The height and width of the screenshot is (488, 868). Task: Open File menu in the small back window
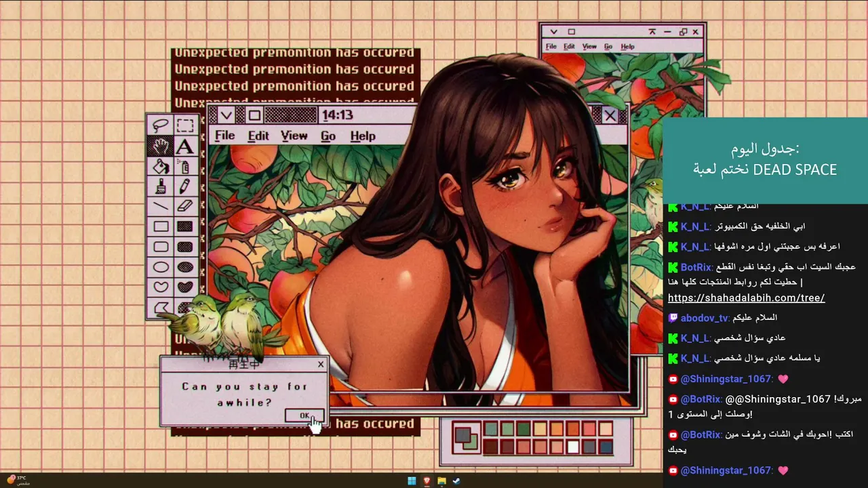[551, 47]
